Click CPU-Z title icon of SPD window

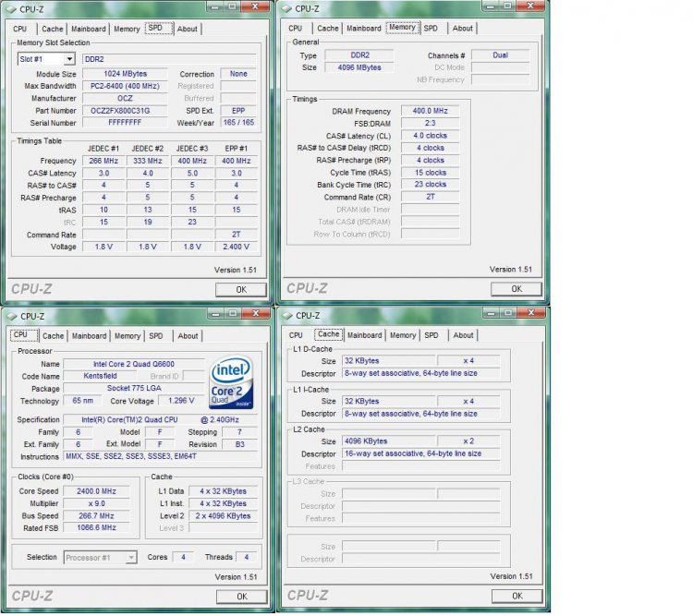[x=10, y=9]
